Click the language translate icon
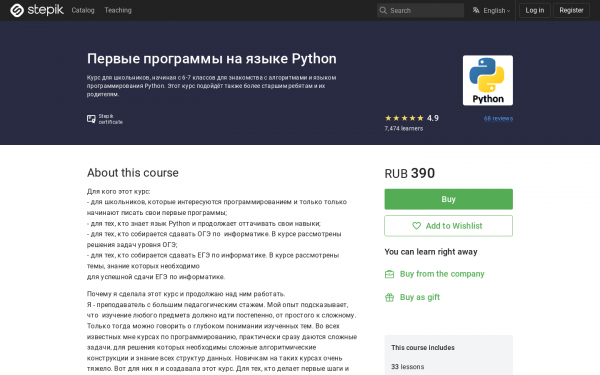Viewport: 600px width, 375px height. pyautogui.click(x=476, y=10)
